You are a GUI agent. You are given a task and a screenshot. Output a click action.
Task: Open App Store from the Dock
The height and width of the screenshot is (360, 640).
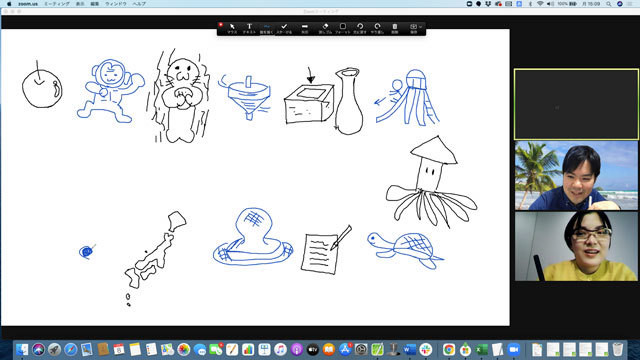[345, 349]
